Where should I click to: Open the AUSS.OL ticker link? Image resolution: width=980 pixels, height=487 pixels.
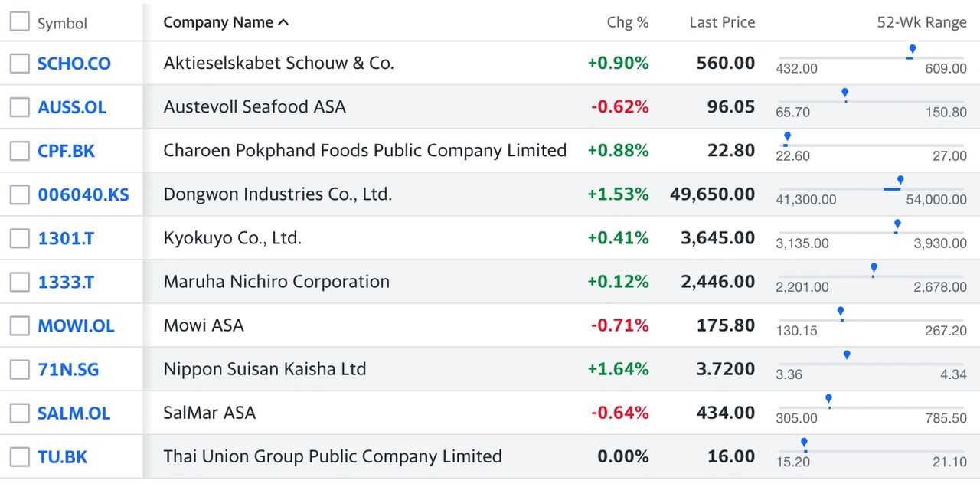point(72,107)
